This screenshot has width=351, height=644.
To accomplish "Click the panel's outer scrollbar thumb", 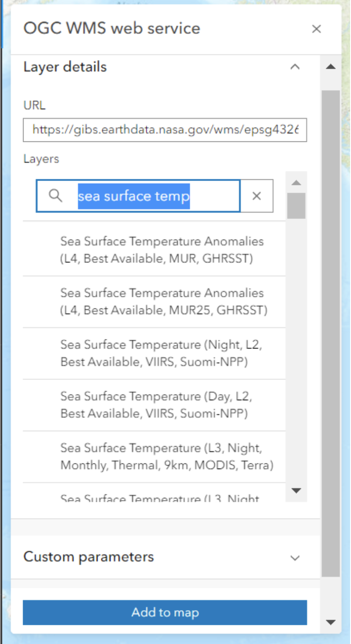I will click(331, 334).
